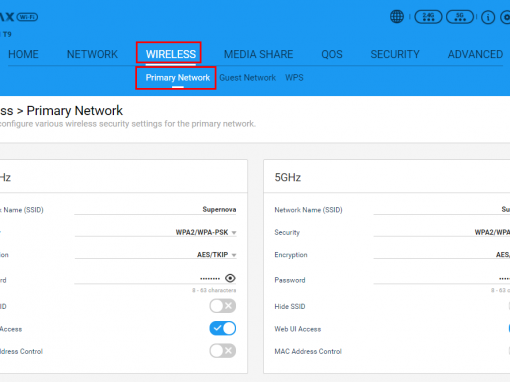Select the Primary Network sub-tab

click(x=178, y=78)
